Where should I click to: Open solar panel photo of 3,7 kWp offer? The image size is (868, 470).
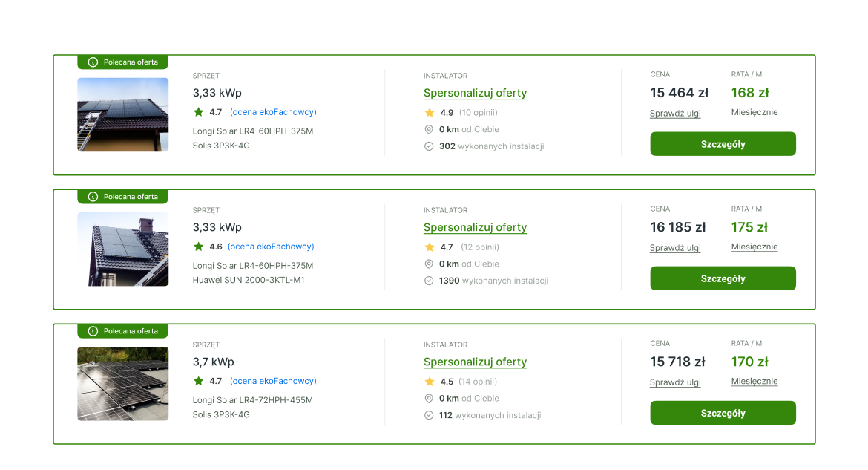(123, 384)
